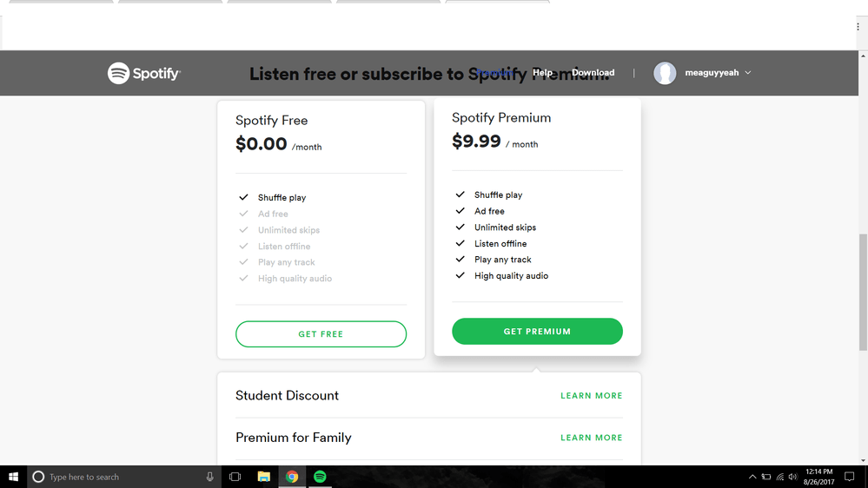Open Chrome from the taskbar
868x488 pixels.
click(292, 477)
